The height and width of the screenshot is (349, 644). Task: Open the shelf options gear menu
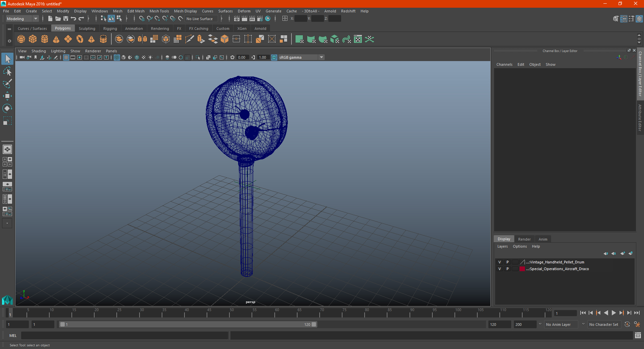tap(9, 41)
